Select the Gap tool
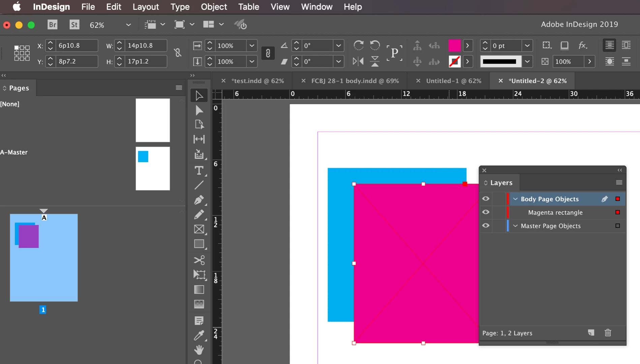This screenshot has width=640, height=364. (199, 139)
